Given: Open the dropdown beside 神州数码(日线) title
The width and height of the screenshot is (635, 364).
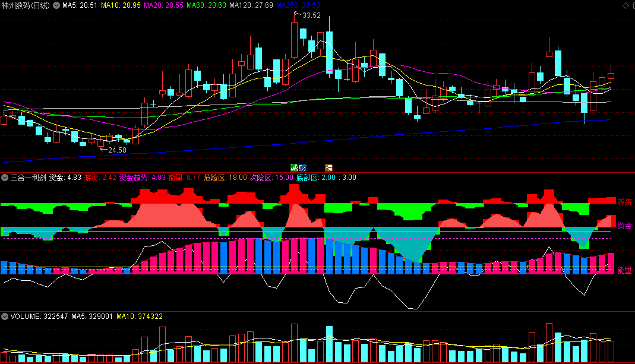Looking at the screenshot, I should 56,5.
